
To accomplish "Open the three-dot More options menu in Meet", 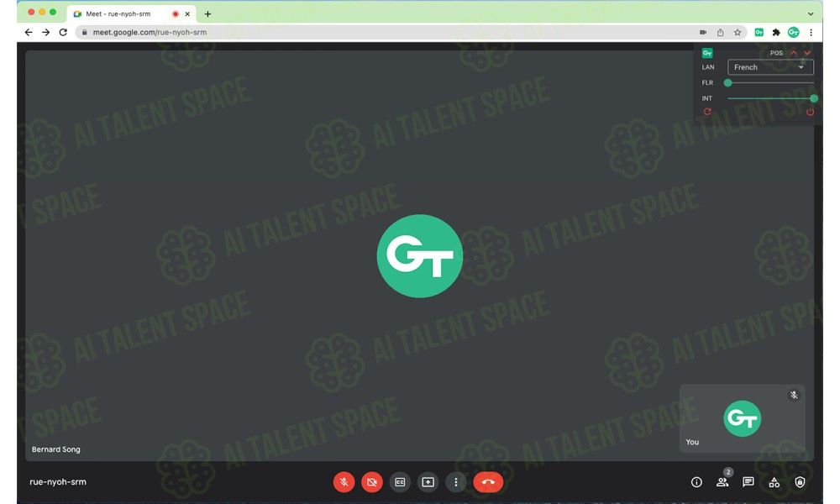I will tap(456, 482).
